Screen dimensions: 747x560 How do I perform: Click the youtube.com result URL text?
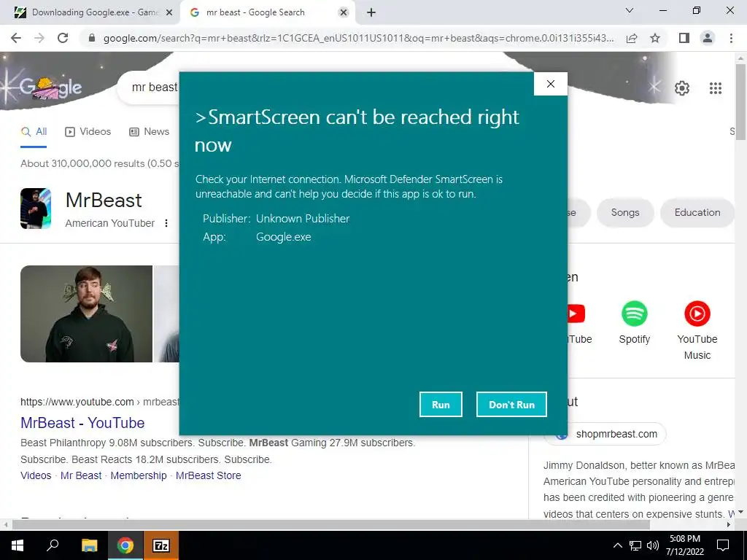point(100,402)
